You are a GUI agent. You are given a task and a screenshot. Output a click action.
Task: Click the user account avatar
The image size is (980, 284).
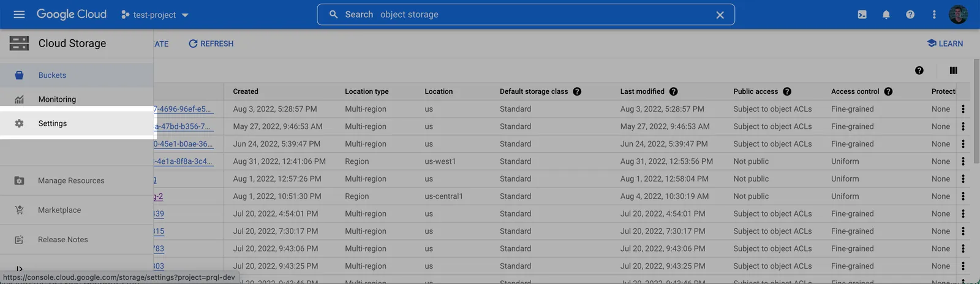coord(958,14)
